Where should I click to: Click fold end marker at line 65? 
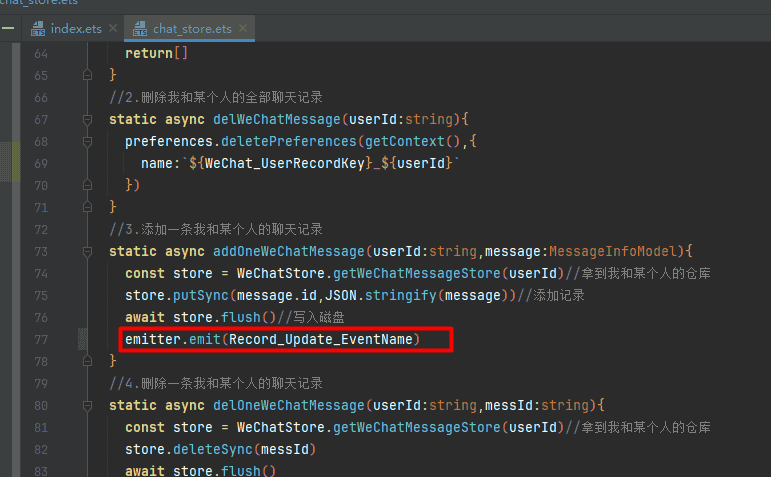coord(88,75)
